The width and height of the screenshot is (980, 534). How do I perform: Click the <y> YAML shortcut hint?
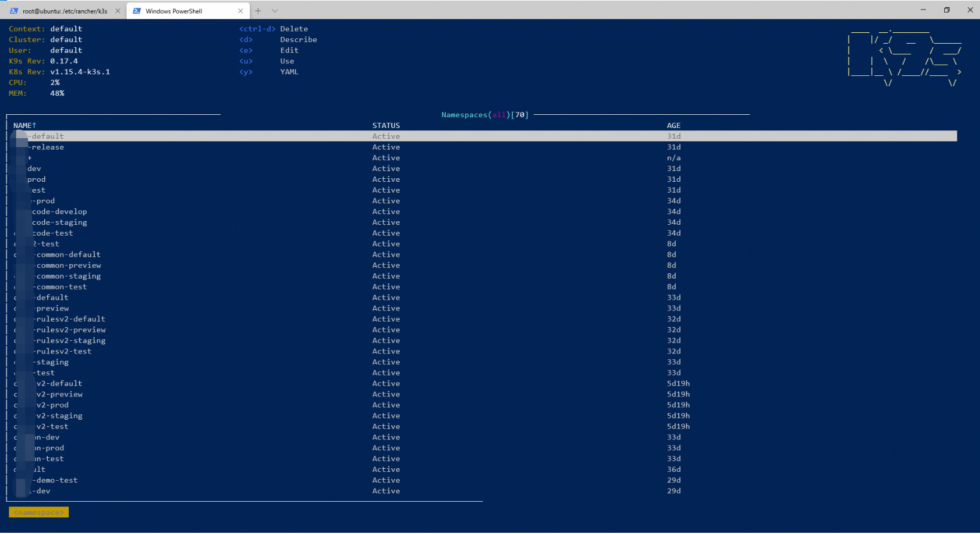pyautogui.click(x=269, y=72)
